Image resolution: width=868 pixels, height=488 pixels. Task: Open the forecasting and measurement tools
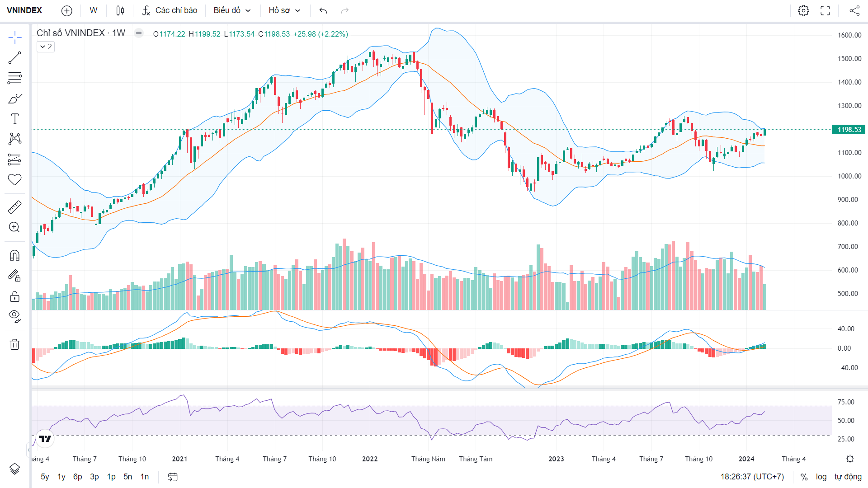pos(15,159)
